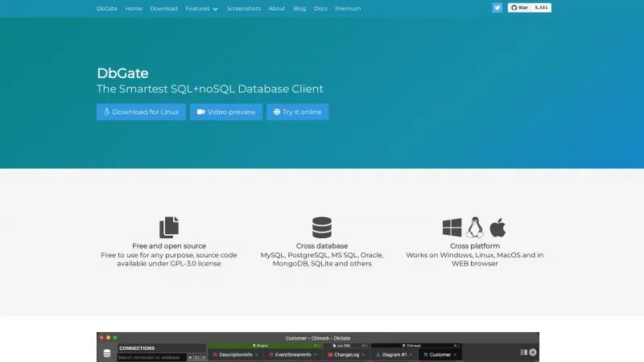
Task: Click the search connection or database field
Action: click(152, 357)
